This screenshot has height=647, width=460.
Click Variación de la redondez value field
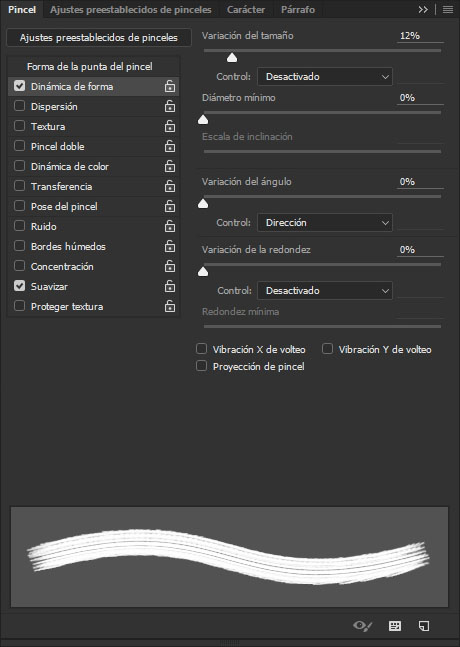click(420, 250)
